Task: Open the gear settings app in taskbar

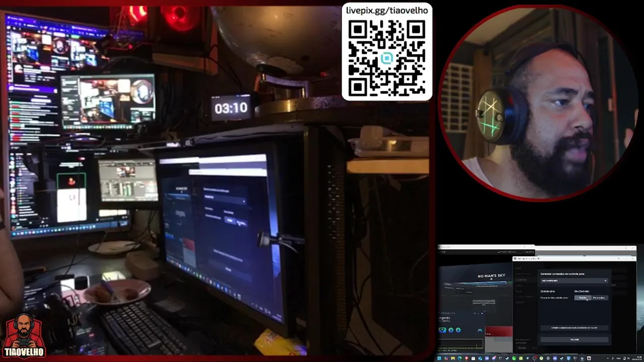Action: tap(548, 358)
